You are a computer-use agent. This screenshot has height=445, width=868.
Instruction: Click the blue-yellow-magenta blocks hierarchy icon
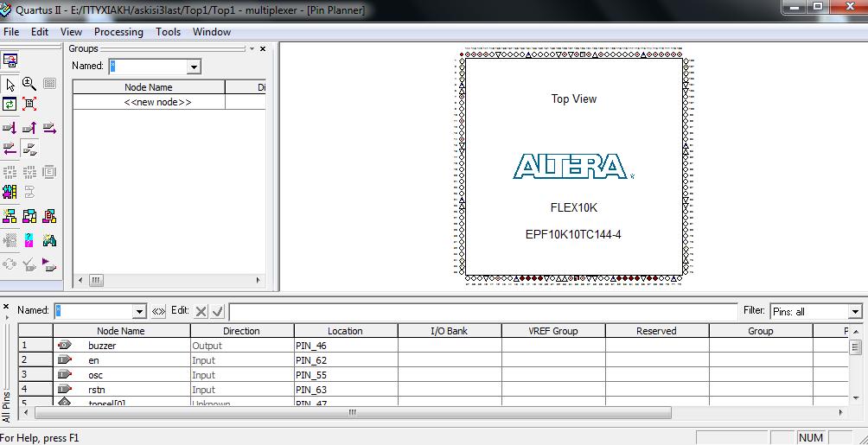click(29, 216)
